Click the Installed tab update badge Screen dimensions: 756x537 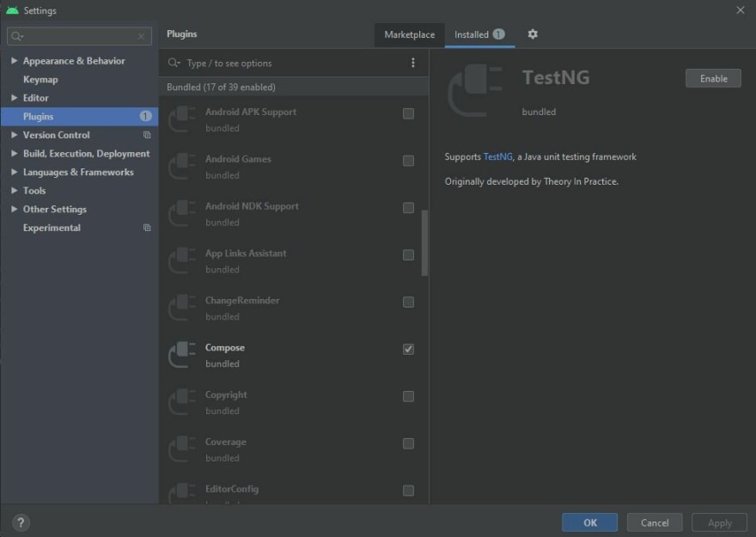tap(498, 34)
